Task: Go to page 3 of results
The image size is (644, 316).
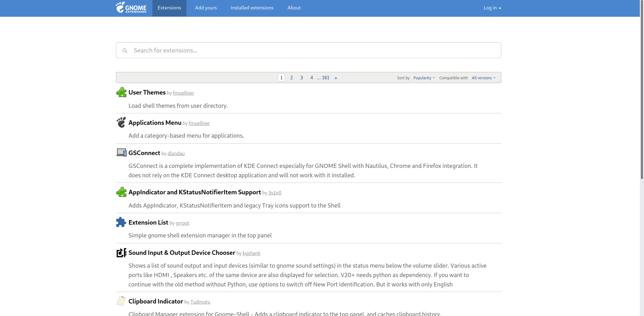Action: [302, 78]
